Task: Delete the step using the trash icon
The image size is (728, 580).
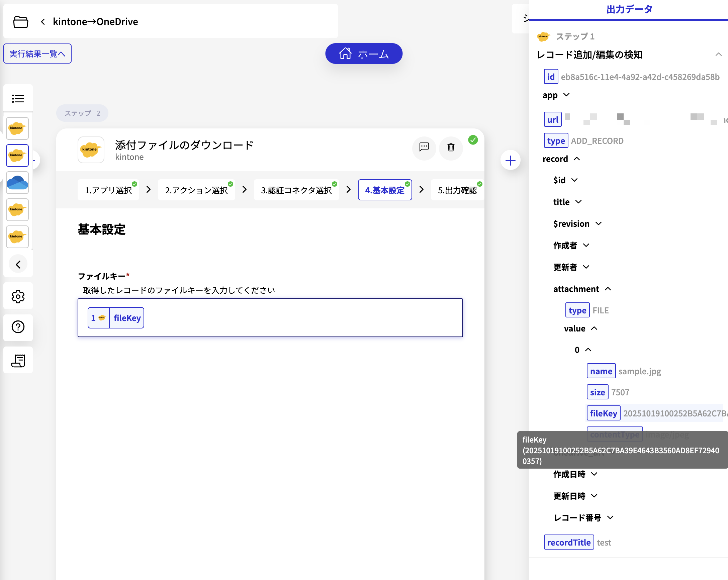Action: pyautogui.click(x=451, y=148)
